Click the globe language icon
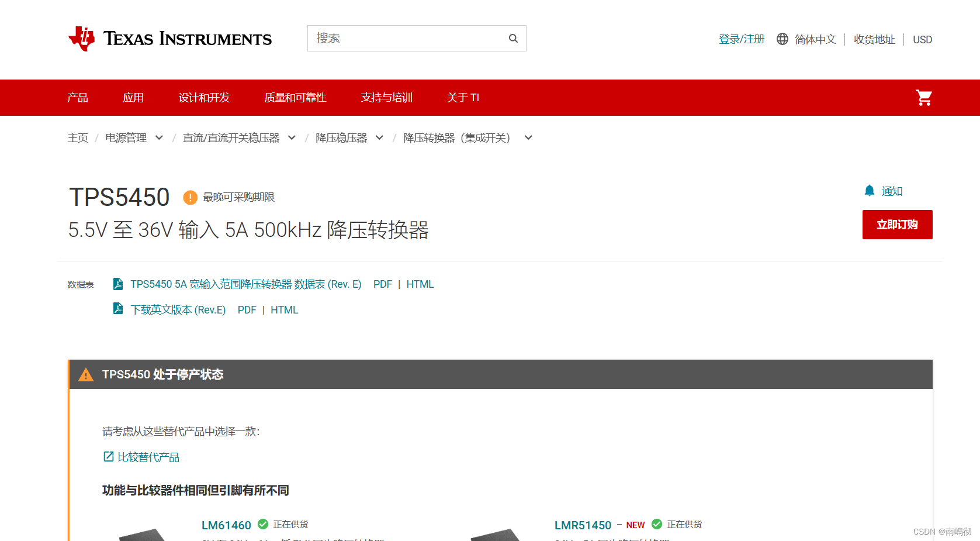Image resolution: width=980 pixels, height=541 pixels. 782,39
